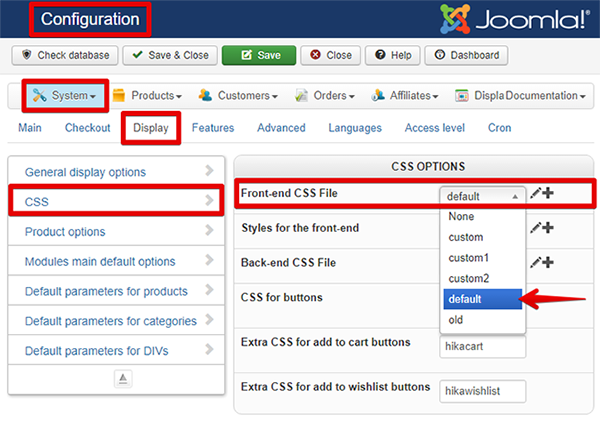Open the Customers dropdown menu
The width and height of the screenshot is (600, 422).
click(x=238, y=96)
